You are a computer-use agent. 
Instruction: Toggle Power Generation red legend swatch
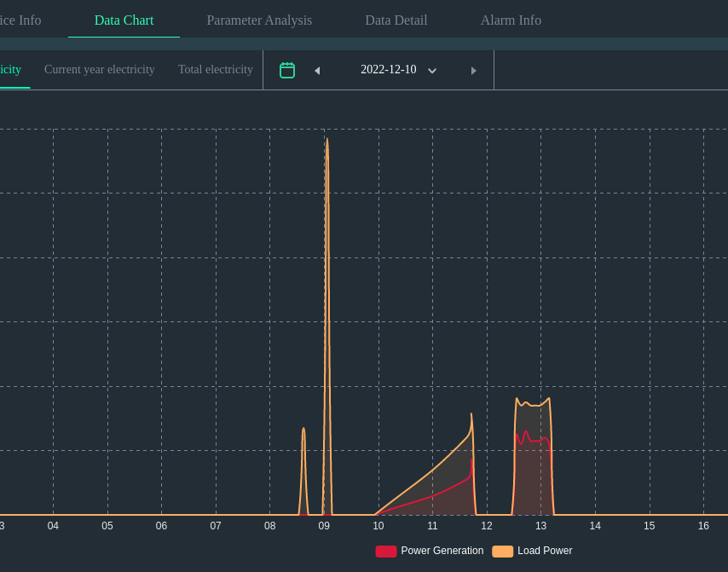(x=386, y=551)
